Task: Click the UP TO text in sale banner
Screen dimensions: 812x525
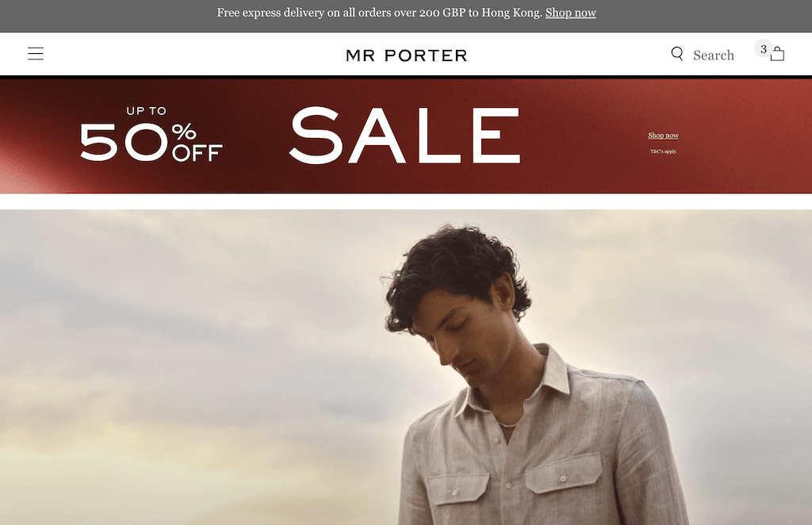Action: pyautogui.click(x=147, y=111)
